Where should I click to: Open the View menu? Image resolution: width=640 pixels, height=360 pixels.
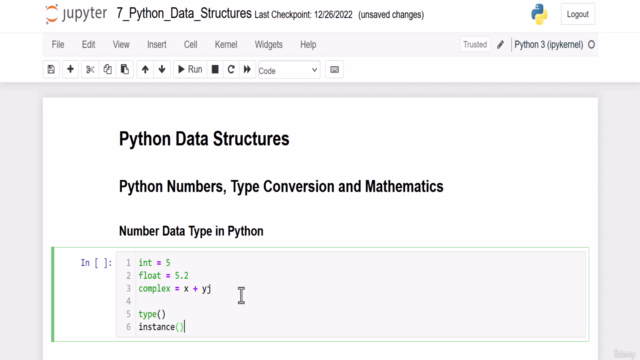pos(121,44)
